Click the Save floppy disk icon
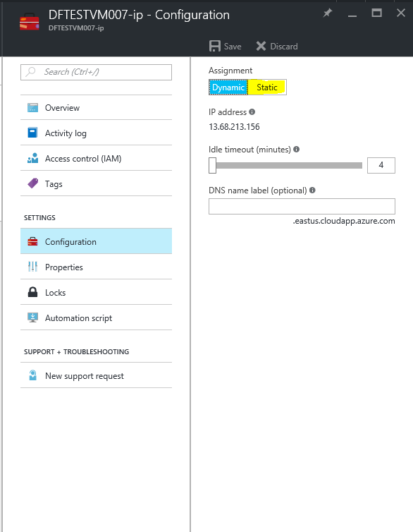This screenshot has width=413, height=532. point(215,46)
